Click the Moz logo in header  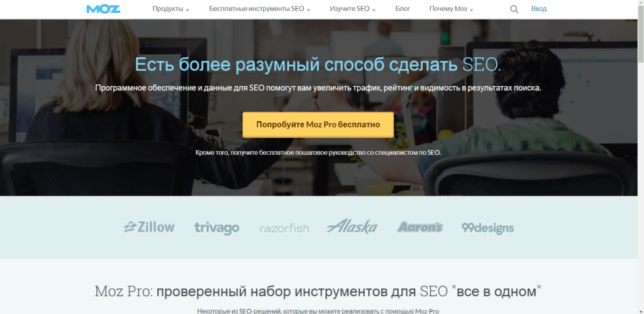click(103, 9)
